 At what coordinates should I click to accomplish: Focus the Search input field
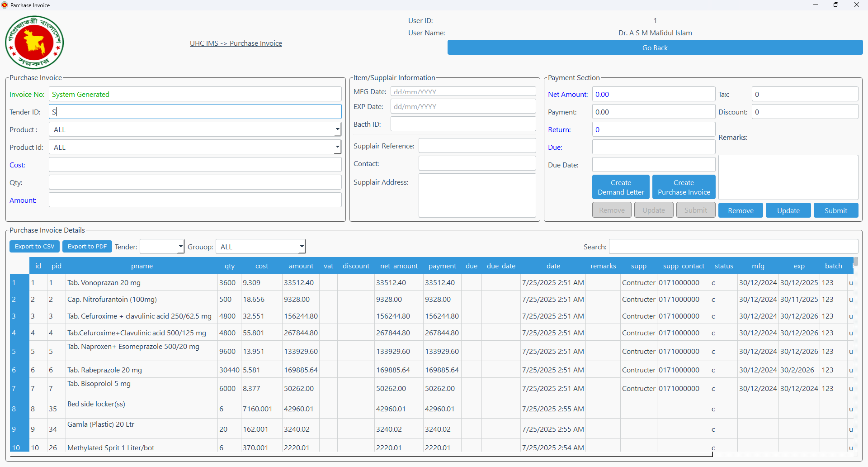point(733,247)
